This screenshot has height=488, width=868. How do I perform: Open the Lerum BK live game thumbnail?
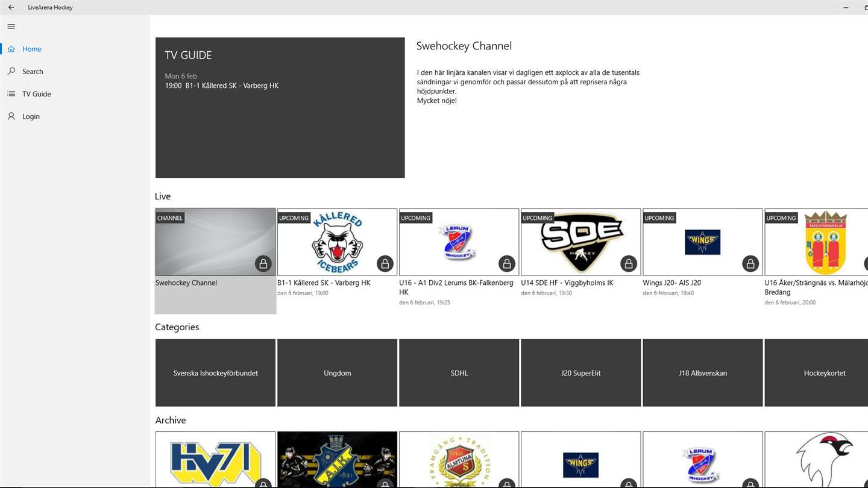(x=459, y=242)
